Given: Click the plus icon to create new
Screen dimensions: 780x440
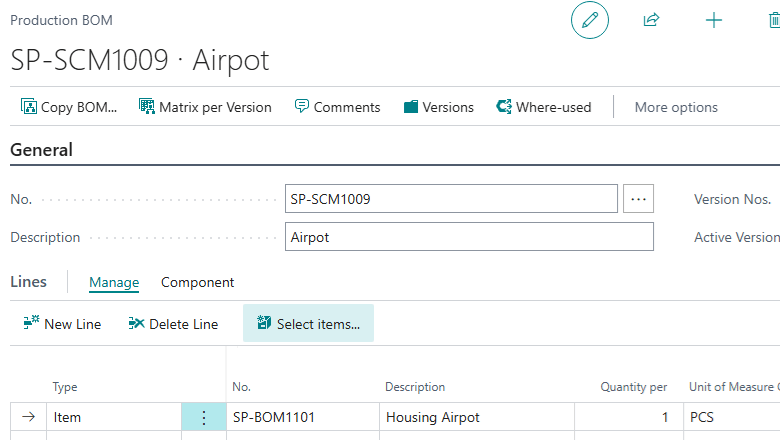Looking at the screenshot, I should coord(714,20).
